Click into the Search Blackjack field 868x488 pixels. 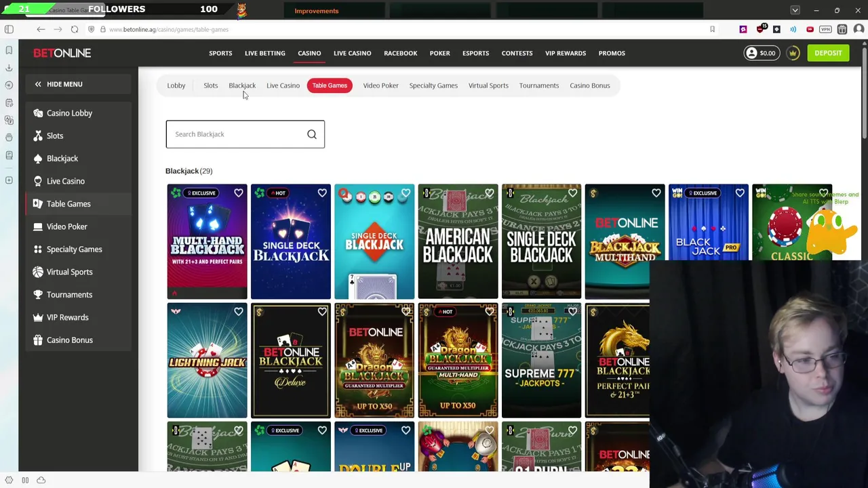point(245,134)
